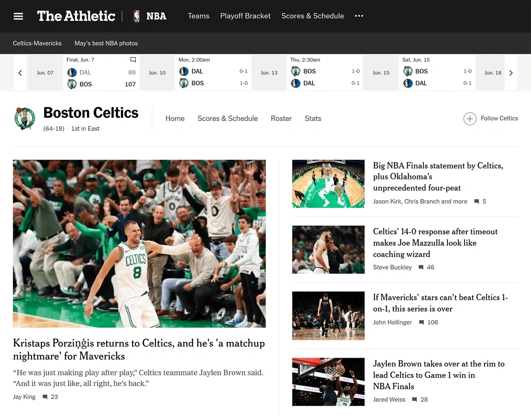Click the 1st in East standing text
The height and width of the screenshot is (420, 531).
coord(85,129)
